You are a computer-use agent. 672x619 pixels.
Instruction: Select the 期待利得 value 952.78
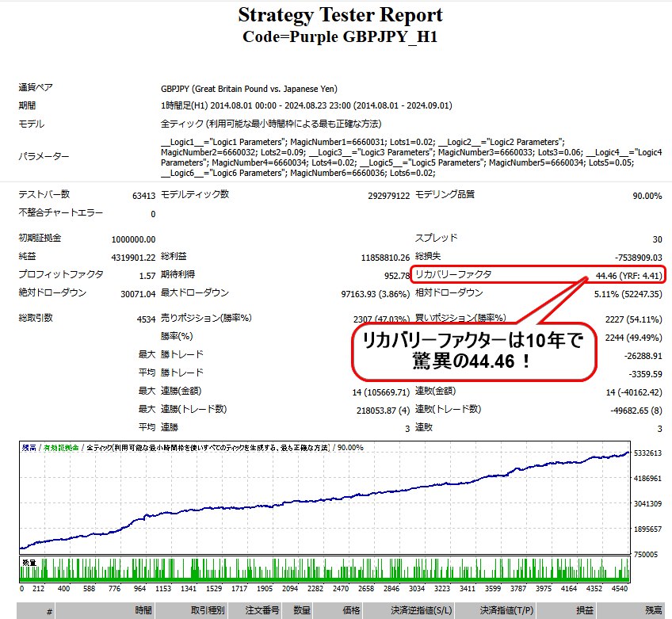(397, 276)
